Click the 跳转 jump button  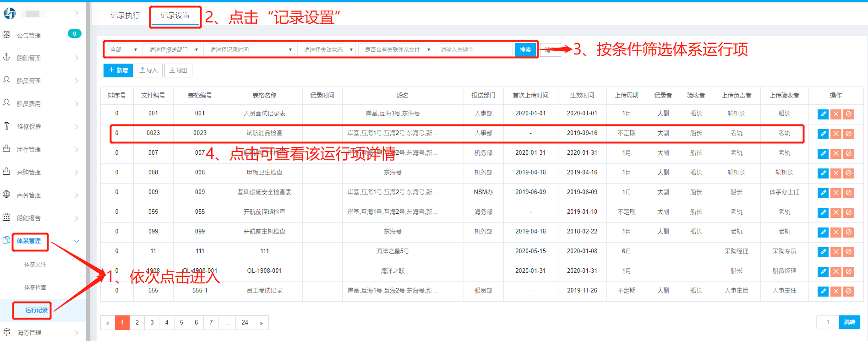click(850, 322)
